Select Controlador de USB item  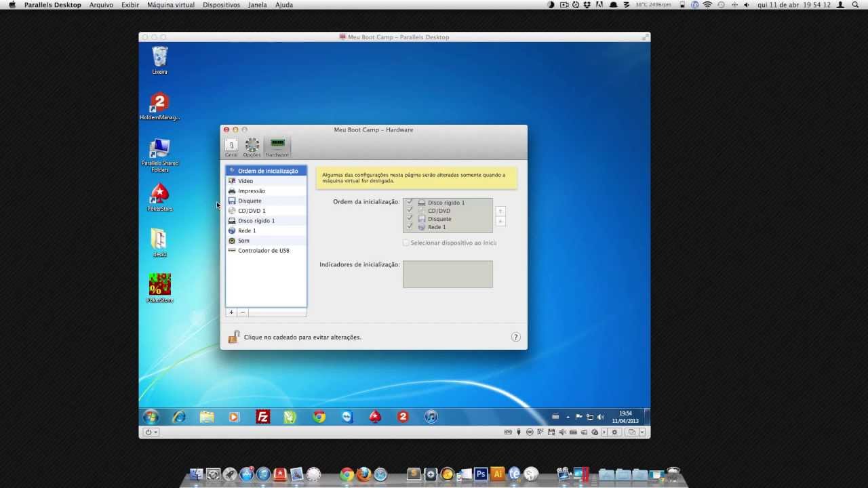266,251
